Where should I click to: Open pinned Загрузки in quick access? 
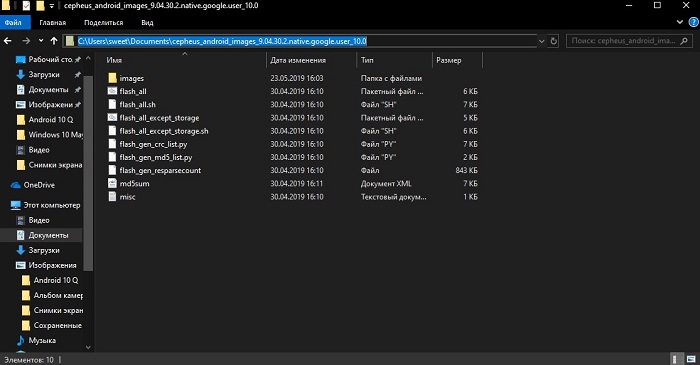44,75
